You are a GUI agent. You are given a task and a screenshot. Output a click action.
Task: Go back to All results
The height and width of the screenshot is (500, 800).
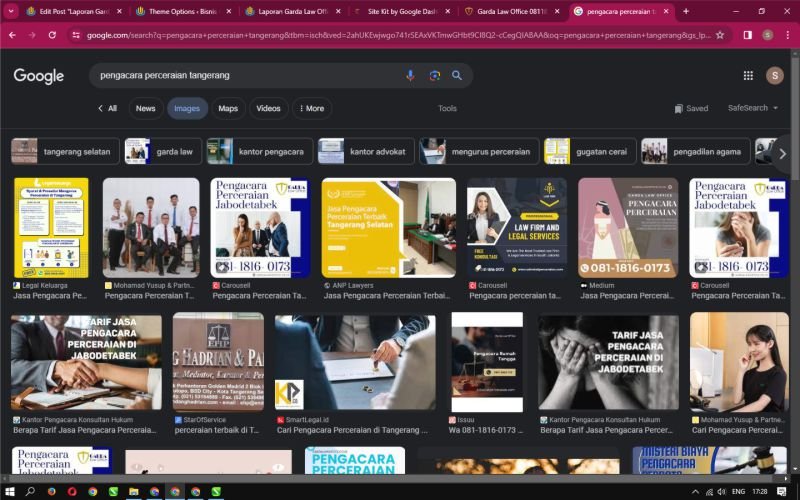point(107,108)
